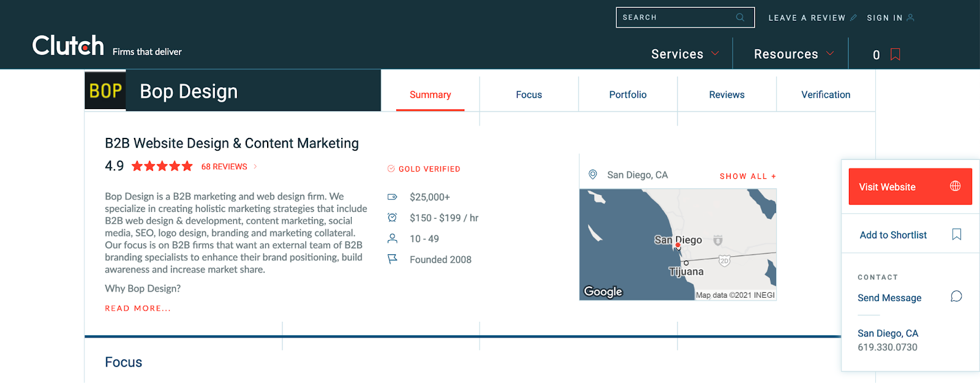Click the $25,000+ minimum project size
This screenshot has width=980, height=383.
(430, 197)
